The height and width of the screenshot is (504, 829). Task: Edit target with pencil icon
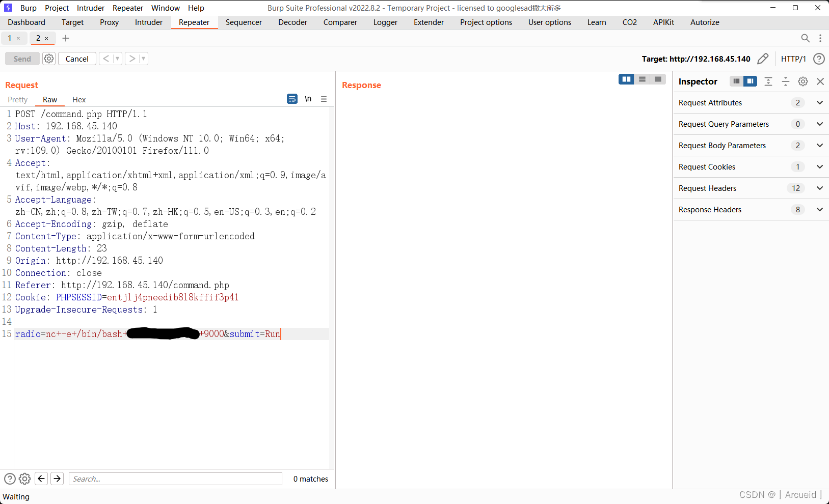point(763,59)
